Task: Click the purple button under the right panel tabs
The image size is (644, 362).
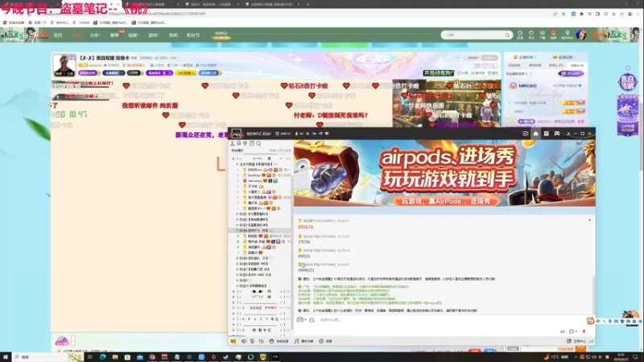Action: point(572,73)
